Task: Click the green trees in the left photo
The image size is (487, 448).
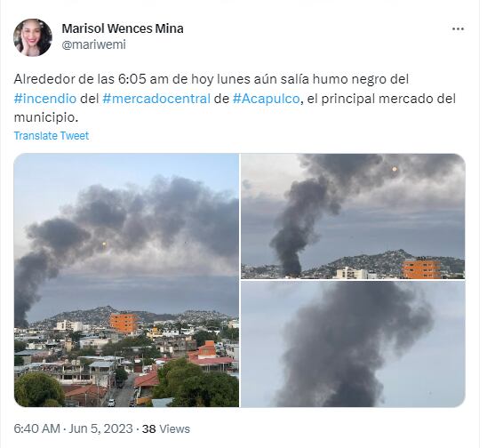Action: click(199, 385)
